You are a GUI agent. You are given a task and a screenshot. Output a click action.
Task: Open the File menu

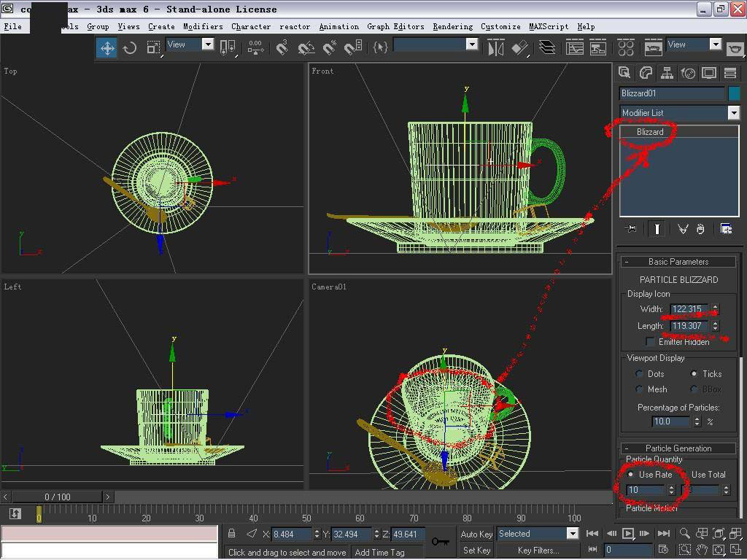[13, 27]
